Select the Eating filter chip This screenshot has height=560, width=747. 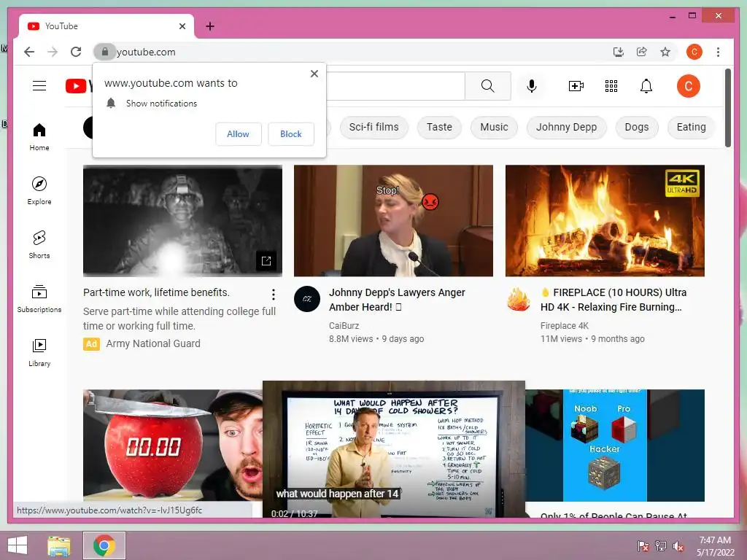pos(691,127)
